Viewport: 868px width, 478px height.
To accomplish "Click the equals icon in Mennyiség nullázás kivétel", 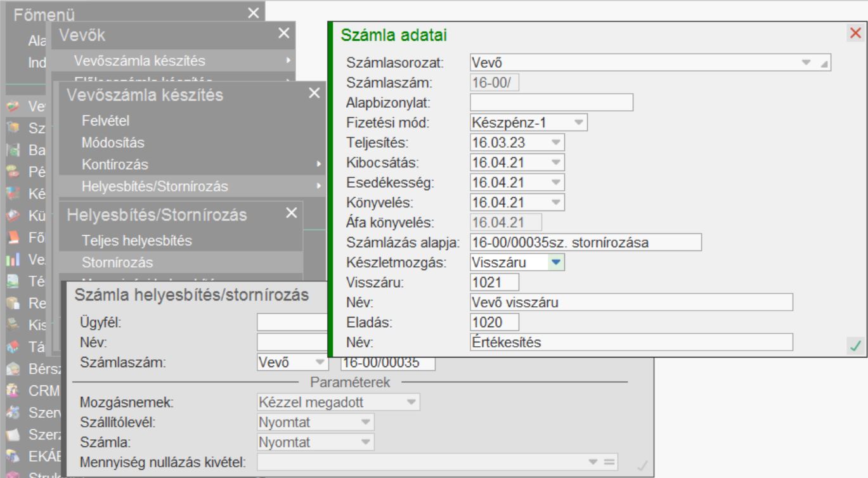I will click(607, 462).
